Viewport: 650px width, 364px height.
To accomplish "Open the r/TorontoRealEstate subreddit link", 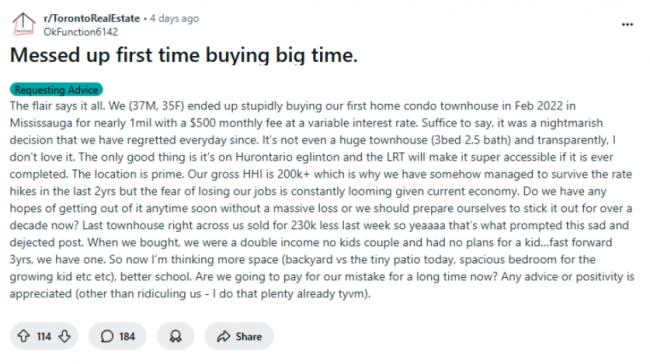I will pyautogui.click(x=92, y=18).
